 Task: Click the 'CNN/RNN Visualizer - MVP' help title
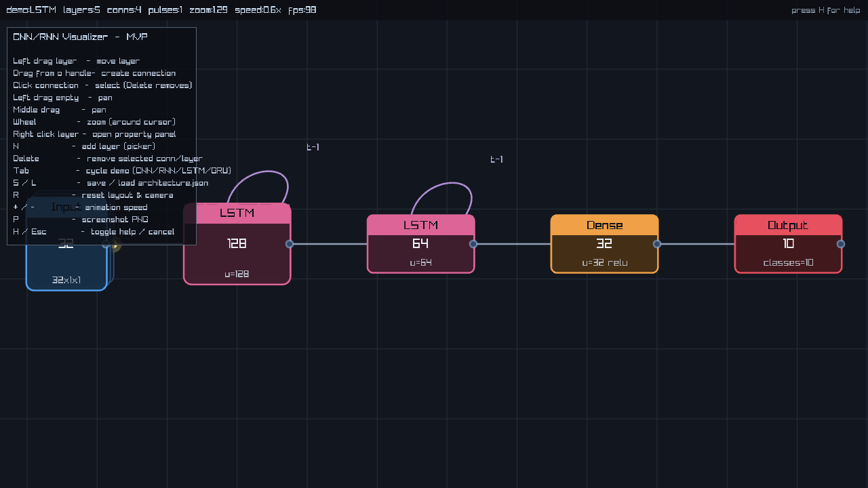[x=80, y=37]
